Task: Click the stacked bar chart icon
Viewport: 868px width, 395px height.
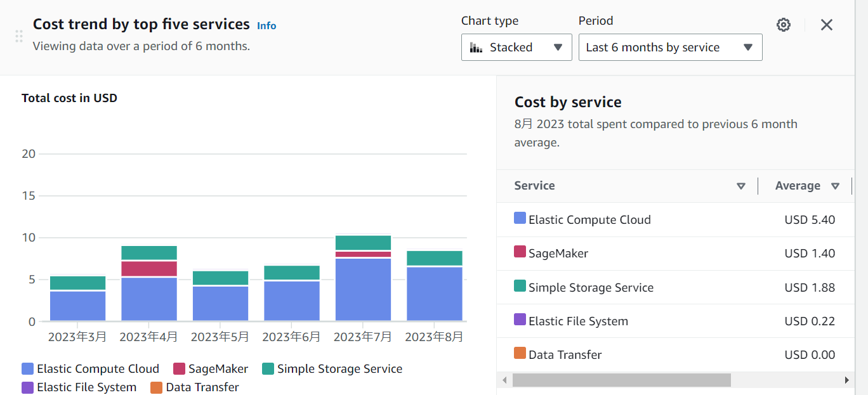Action: (x=475, y=47)
